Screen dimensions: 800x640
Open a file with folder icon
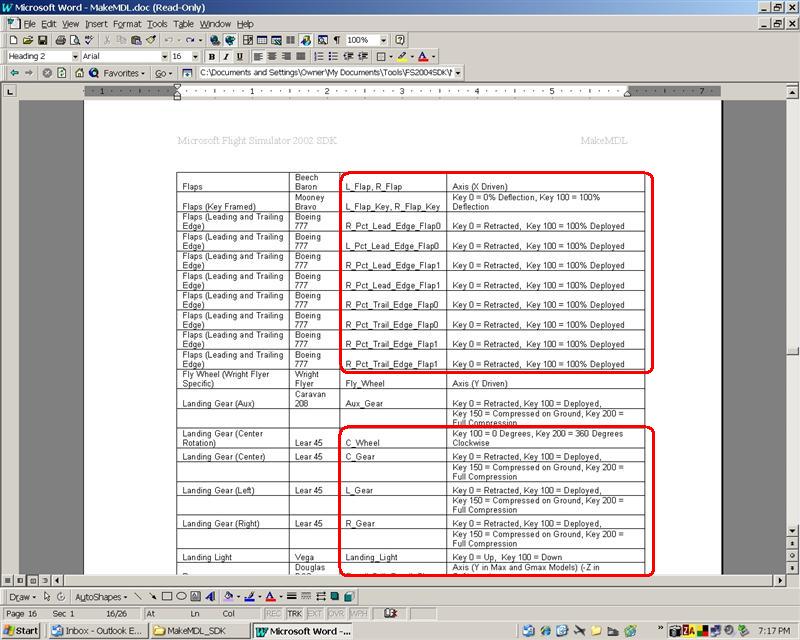click(28, 40)
